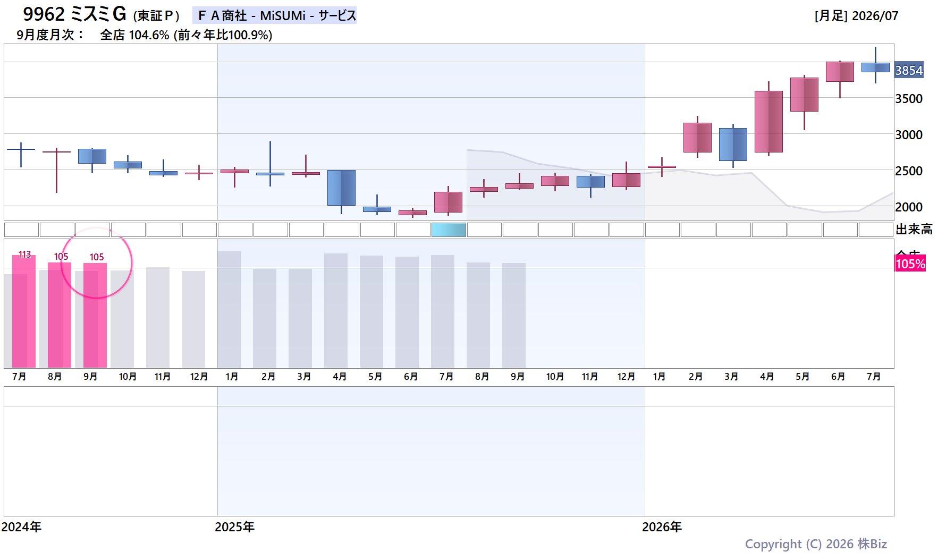Select the circled 105 bar for September 2024
This screenshot has width=946, height=560.
point(95,316)
